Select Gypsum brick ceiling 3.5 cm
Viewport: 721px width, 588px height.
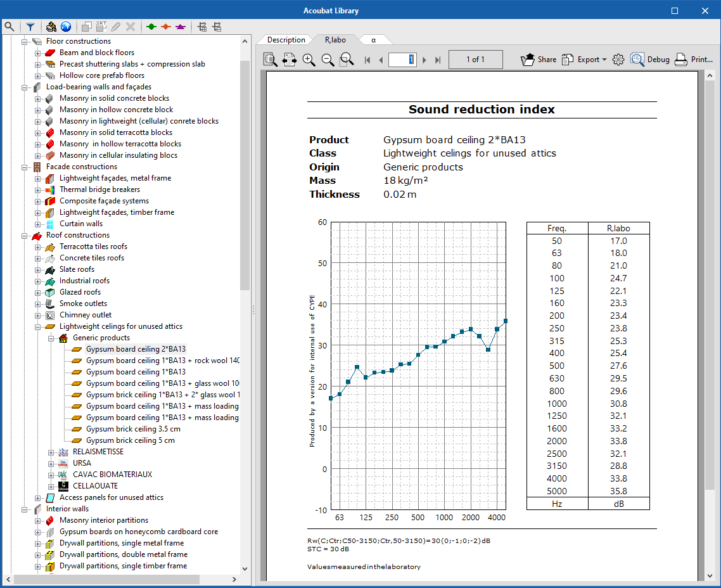(133, 429)
